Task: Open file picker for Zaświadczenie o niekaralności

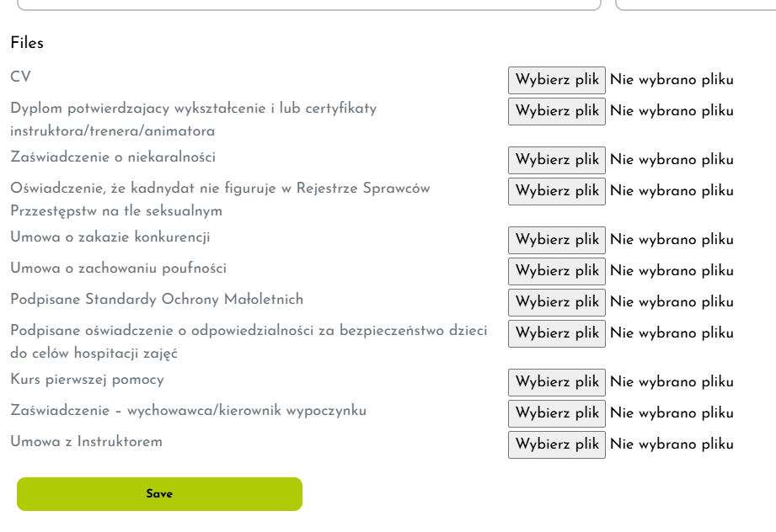Action: 556,160
